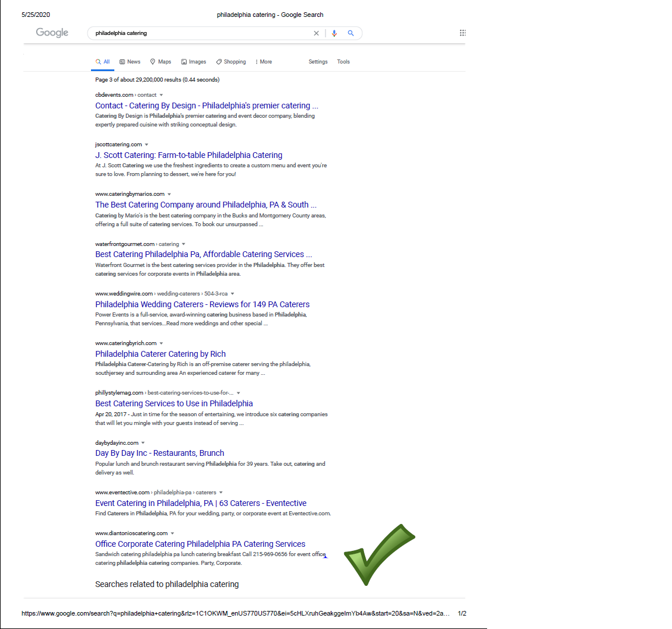This screenshot has height=629, width=672.
Task: Expand dropdown arrow next to phillystylemag.com result
Action: tap(238, 393)
